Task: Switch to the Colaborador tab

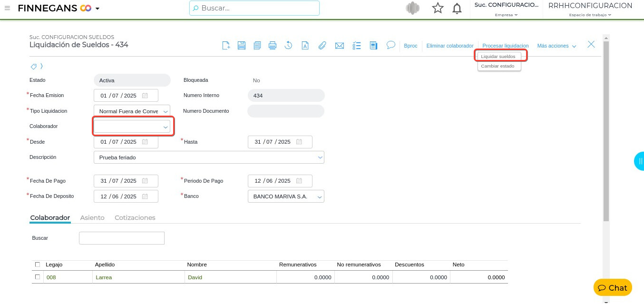Action: (x=50, y=217)
